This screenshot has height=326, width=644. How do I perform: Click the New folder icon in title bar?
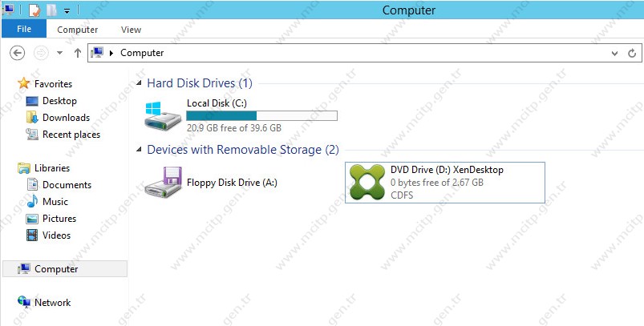51,10
